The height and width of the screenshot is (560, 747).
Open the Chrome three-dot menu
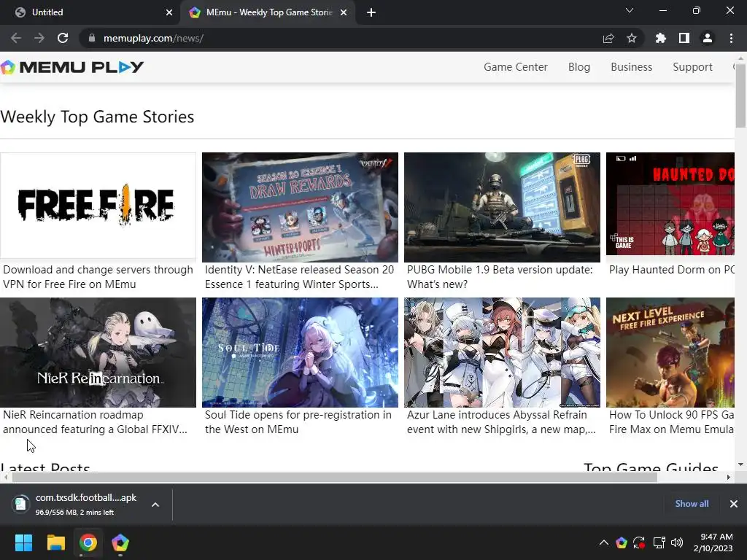pyautogui.click(x=731, y=38)
